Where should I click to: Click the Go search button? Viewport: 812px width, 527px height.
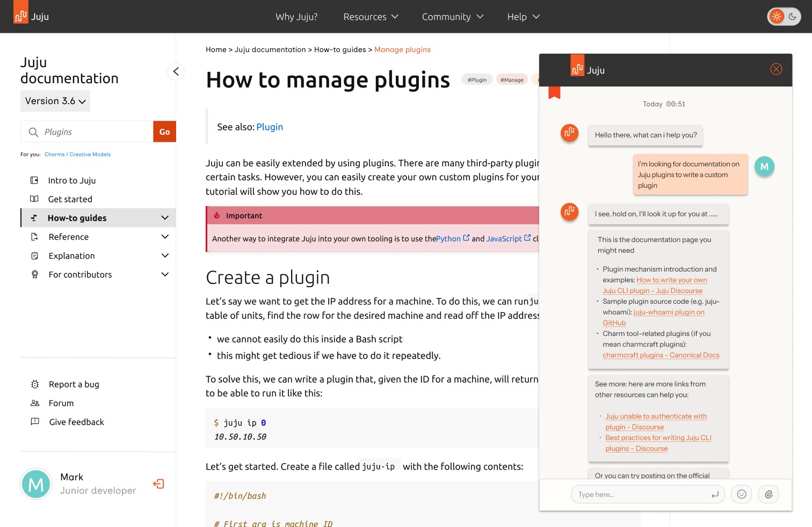(x=164, y=131)
